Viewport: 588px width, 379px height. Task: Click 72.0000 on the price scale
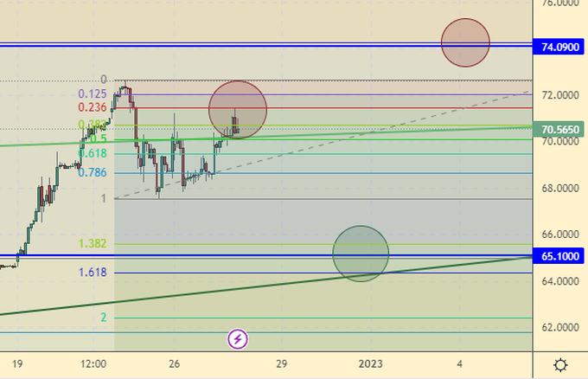(559, 95)
